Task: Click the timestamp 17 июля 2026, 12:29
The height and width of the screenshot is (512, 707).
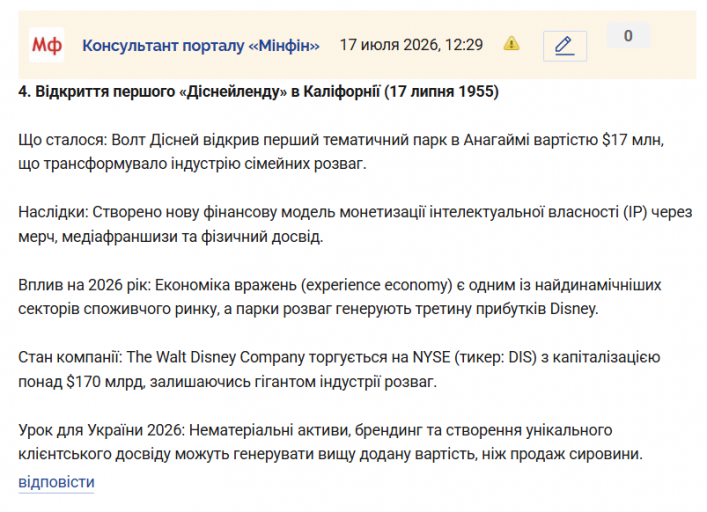Action: [x=411, y=45]
